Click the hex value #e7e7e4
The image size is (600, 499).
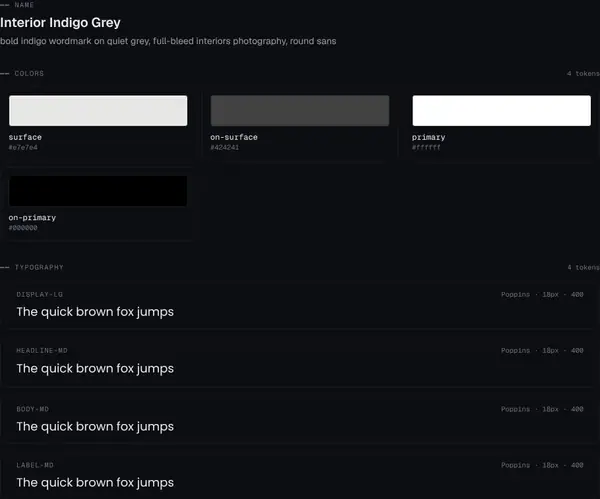click(x=23, y=147)
